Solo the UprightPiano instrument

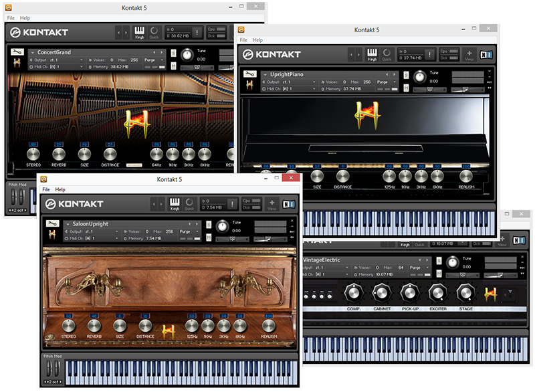click(x=406, y=75)
